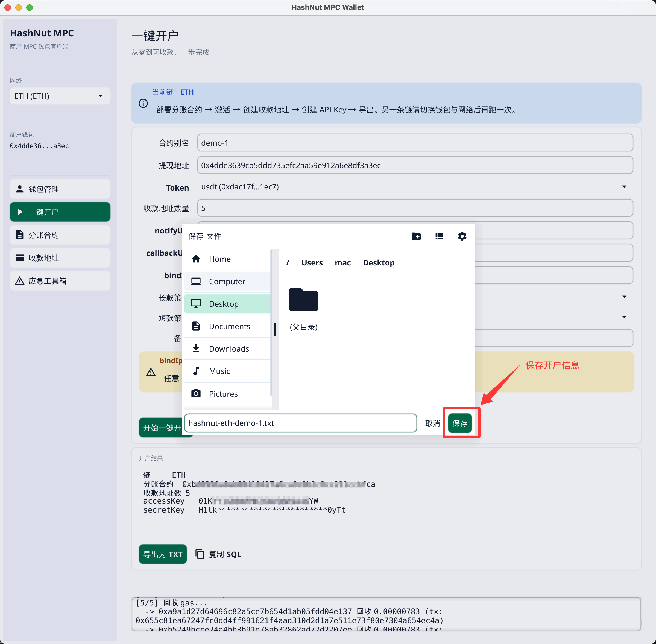
Task: Go to Desktop path breadcrumb
Action: click(x=378, y=263)
